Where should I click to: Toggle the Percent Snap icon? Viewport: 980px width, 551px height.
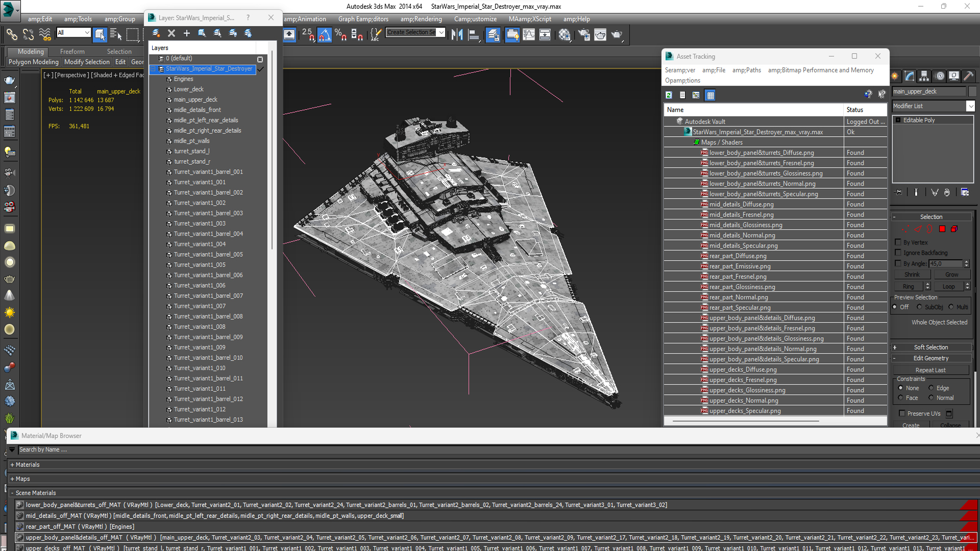340,34
